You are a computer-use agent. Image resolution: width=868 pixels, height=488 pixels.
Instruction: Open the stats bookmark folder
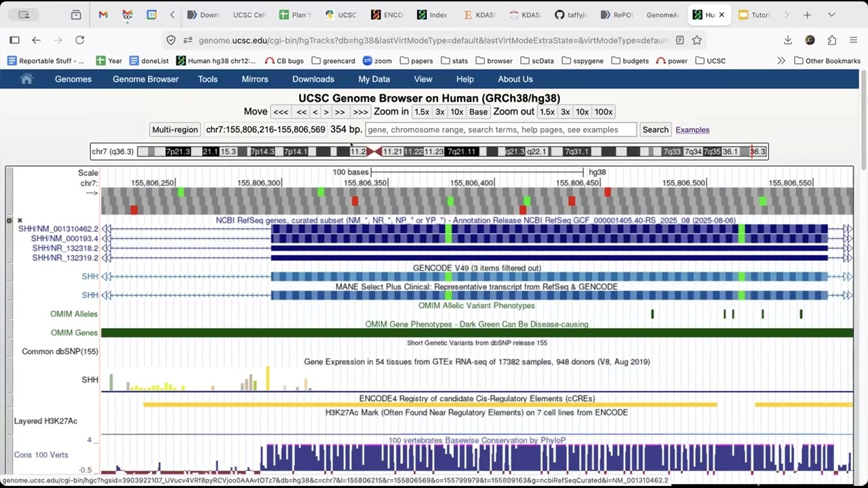point(454,61)
